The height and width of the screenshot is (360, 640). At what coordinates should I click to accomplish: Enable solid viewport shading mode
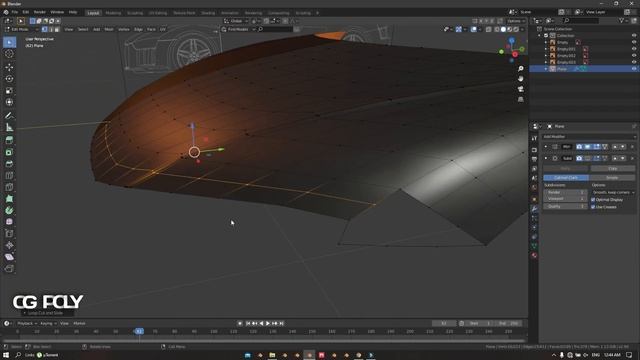503,29
